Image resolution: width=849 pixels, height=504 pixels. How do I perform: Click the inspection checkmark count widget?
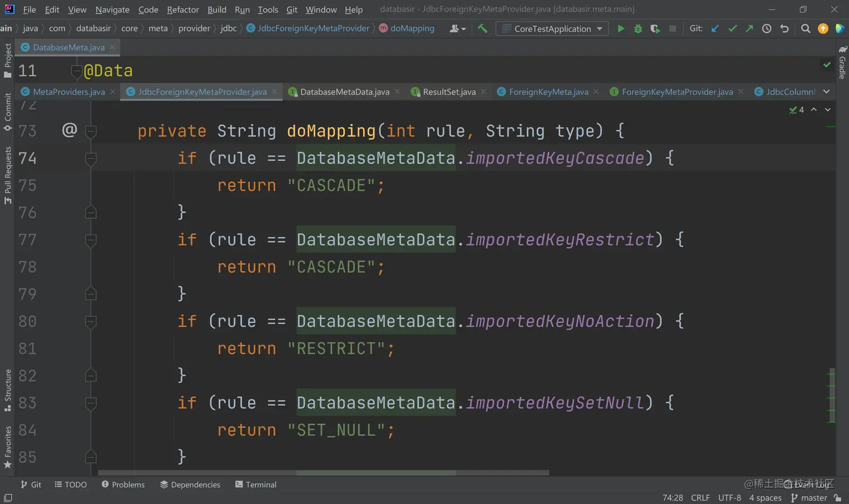click(797, 110)
